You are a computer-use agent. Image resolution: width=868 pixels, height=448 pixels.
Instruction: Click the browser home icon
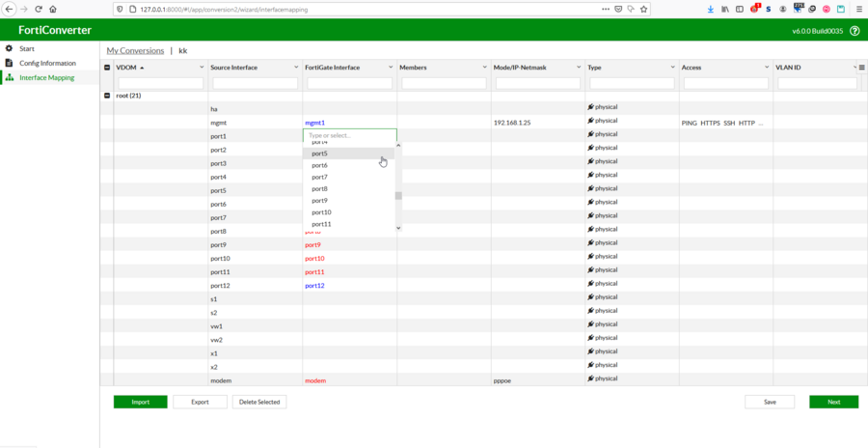click(x=53, y=9)
